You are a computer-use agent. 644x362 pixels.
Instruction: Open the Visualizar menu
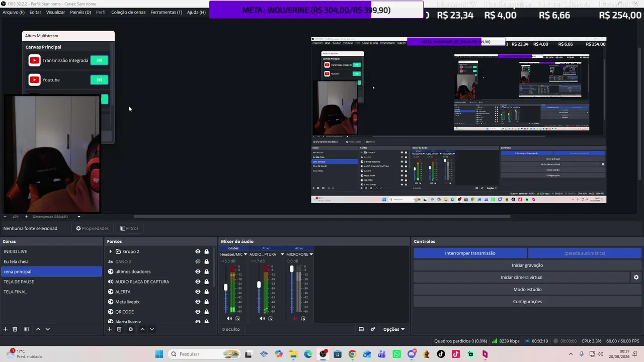pyautogui.click(x=56, y=12)
